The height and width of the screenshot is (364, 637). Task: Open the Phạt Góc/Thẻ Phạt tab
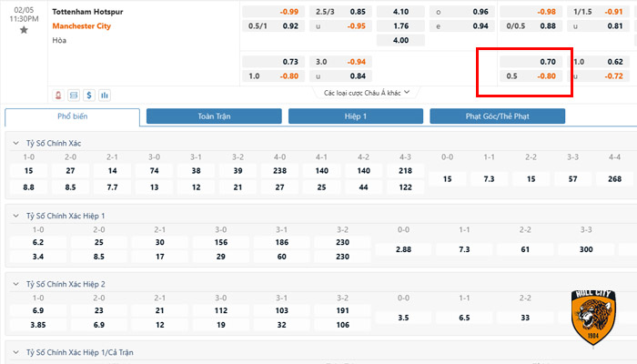497,116
